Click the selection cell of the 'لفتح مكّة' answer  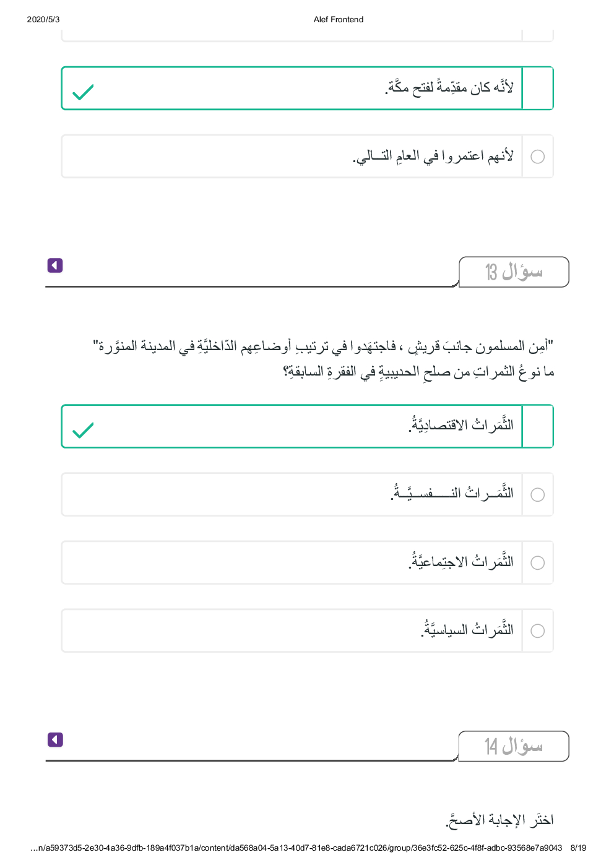coord(538,88)
